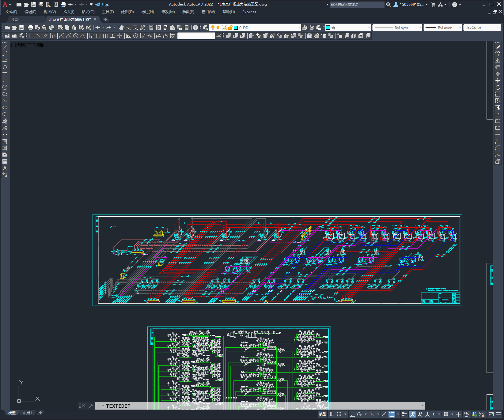Click the Diameter dimension tool
This screenshot has width=504, height=420.
tap(76, 36)
